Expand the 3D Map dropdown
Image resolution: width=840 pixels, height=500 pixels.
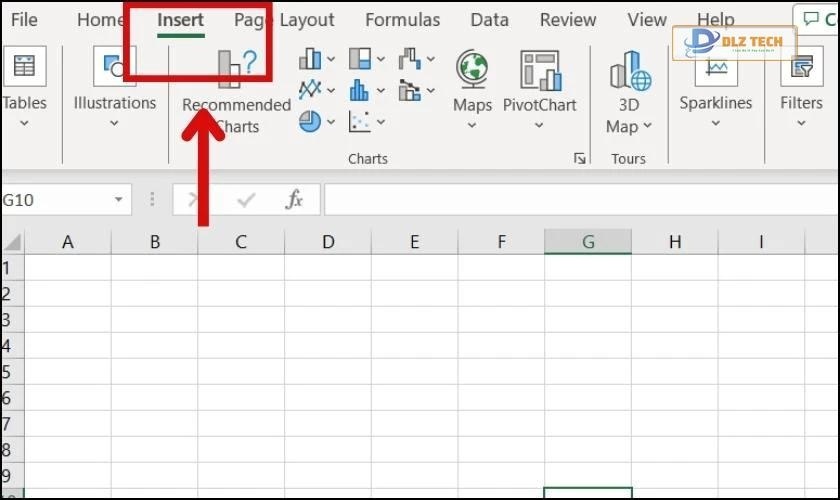629,126
